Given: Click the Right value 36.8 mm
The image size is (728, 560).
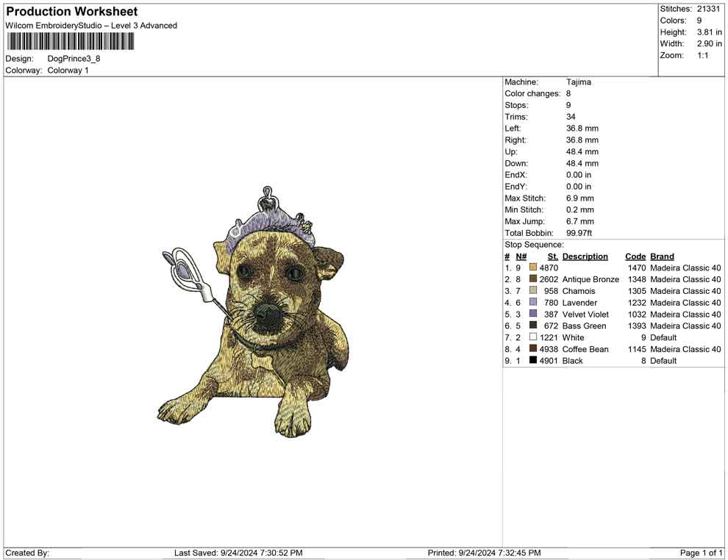Looking at the screenshot, I should pos(582,140).
